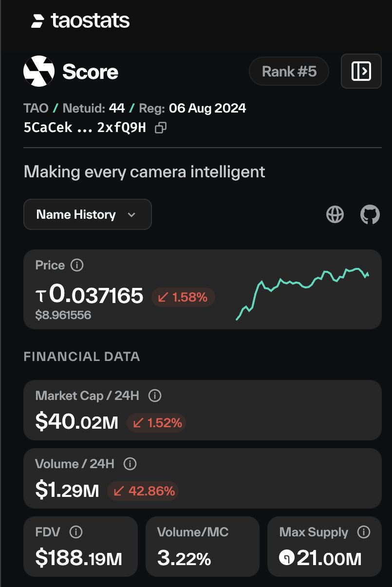This screenshot has height=587, width=392.
Task: Show Price info tooltip icon
Action: (77, 265)
